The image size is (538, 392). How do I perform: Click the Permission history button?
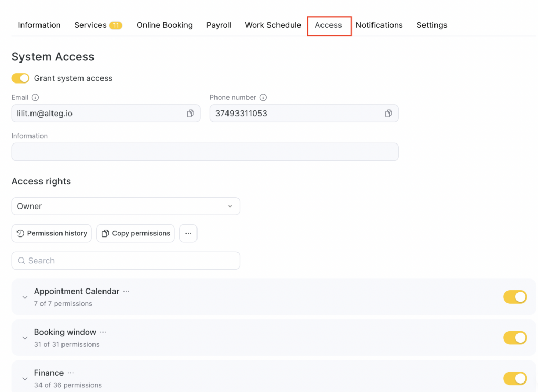[x=51, y=233]
